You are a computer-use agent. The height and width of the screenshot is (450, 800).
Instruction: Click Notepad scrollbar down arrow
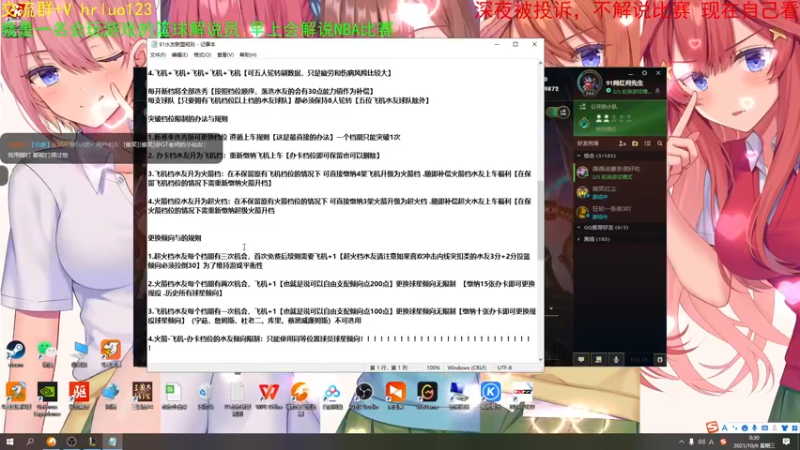click(541, 359)
